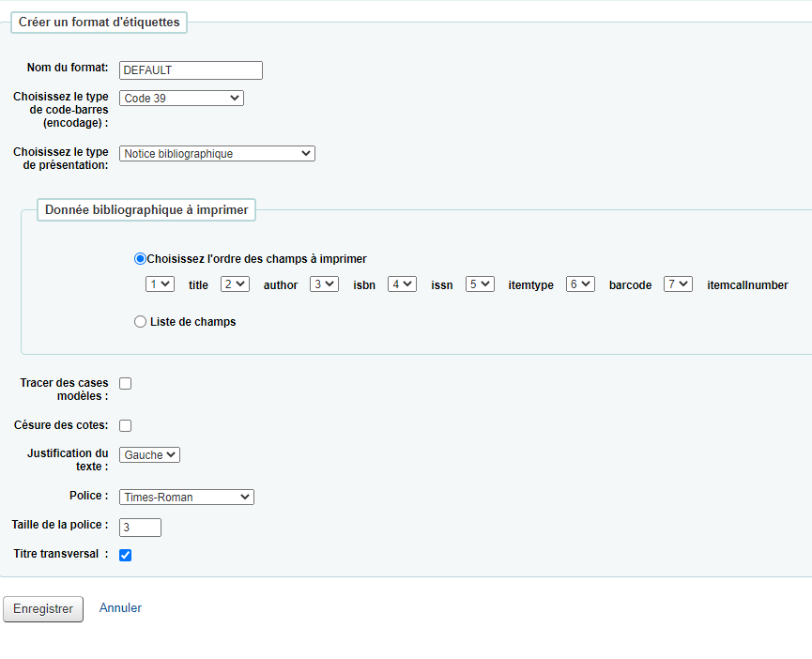The width and height of the screenshot is (812, 659).
Task: Open the order dropdown for isbn
Action: click(x=324, y=284)
